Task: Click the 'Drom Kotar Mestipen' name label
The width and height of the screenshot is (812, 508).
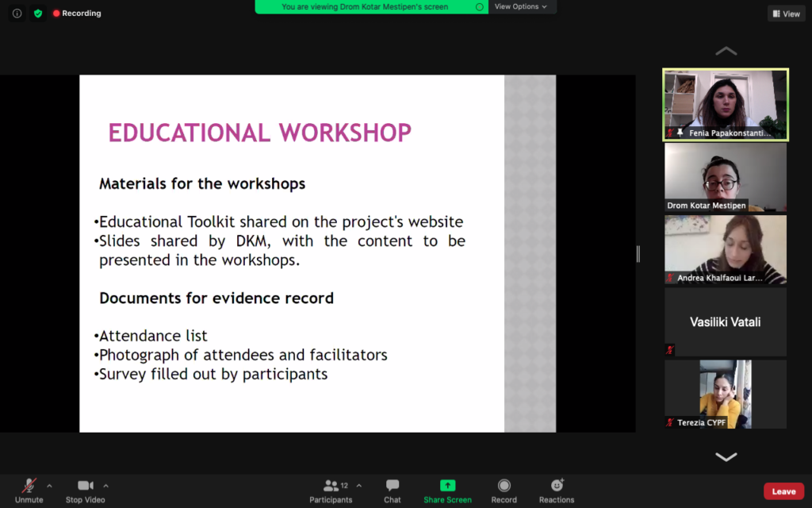Action: 707,206
